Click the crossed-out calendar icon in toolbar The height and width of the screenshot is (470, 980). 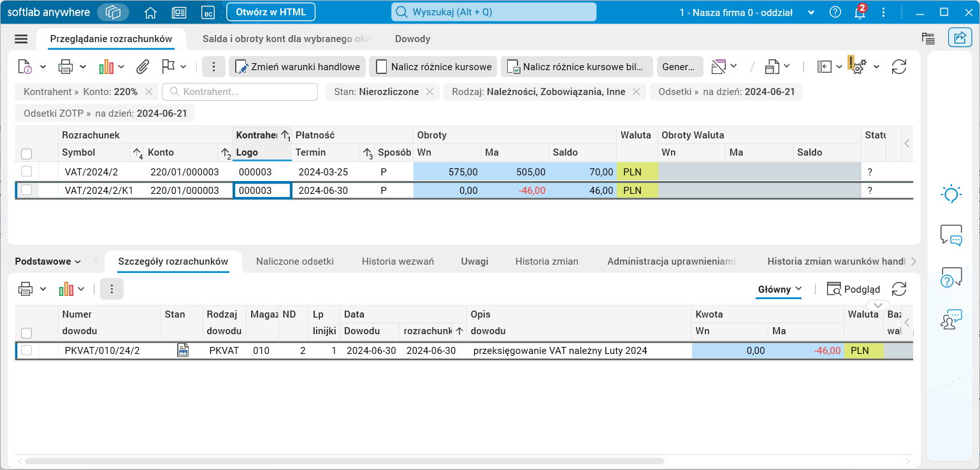[719, 66]
